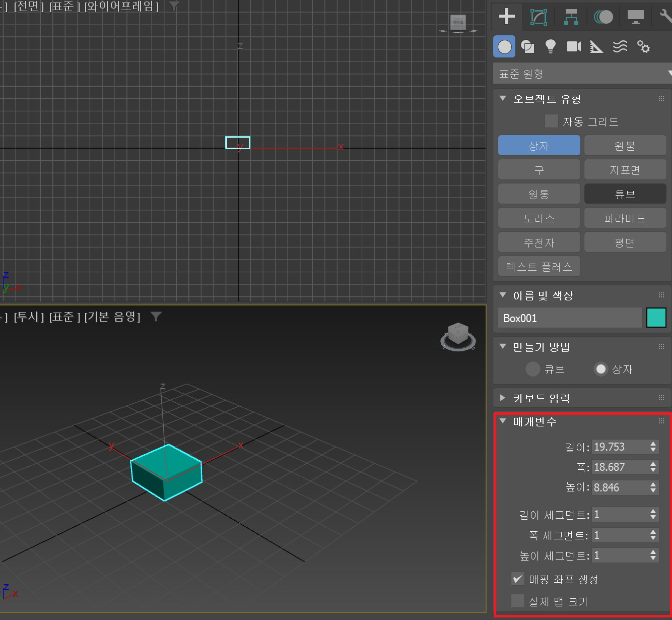
Task: Click the 폭 spinner arrows
Action: pos(653,467)
